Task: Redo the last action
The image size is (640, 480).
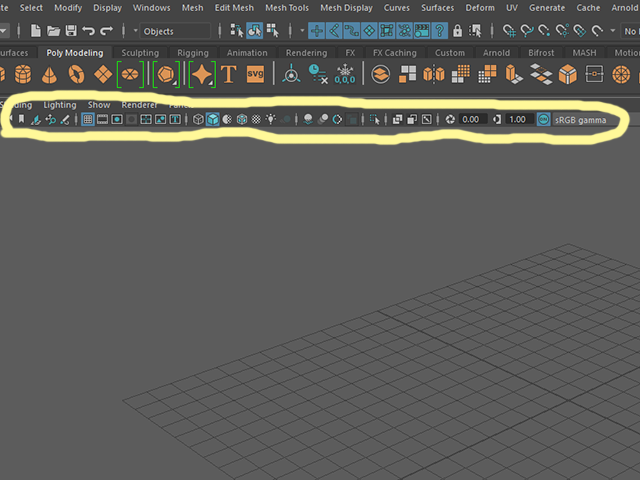Action: tap(107, 31)
